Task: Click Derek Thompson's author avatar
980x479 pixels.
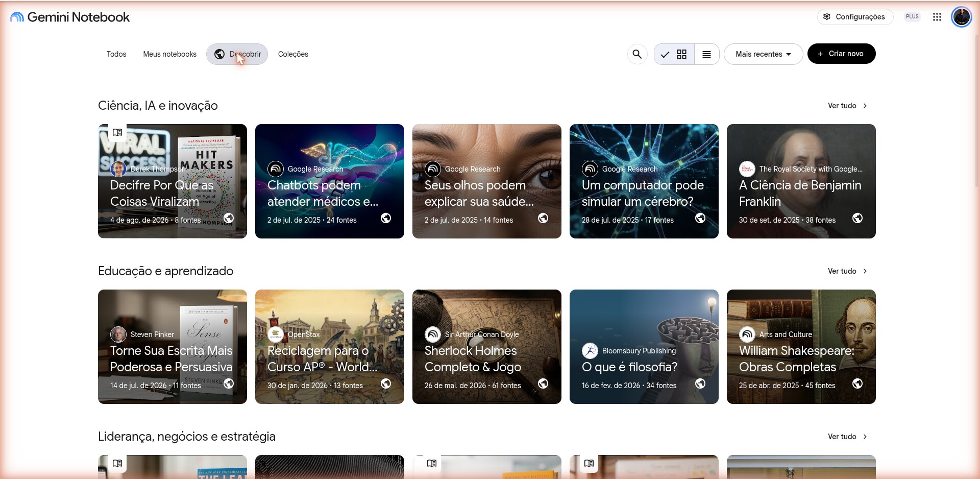Action: click(x=118, y=169)
